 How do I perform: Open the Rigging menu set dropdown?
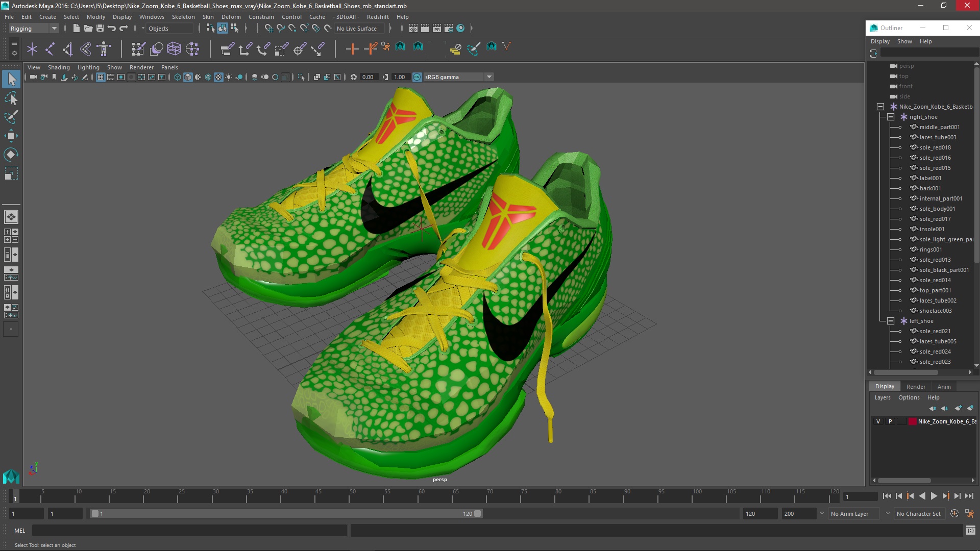[x=34, y=29]
